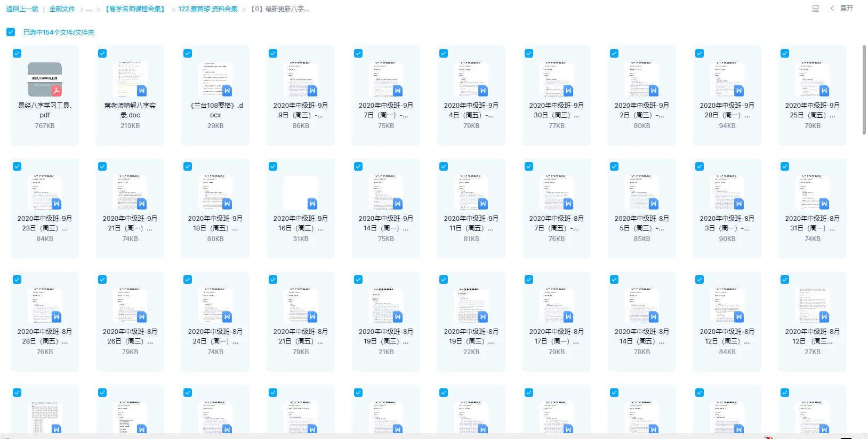Open 2020年中级班-9月16日 document icon
This screenshot has width=868, height=439.
coord(301,193)
